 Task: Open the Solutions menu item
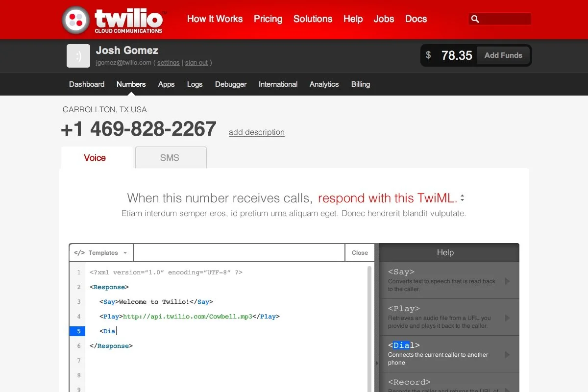(313, 19)
